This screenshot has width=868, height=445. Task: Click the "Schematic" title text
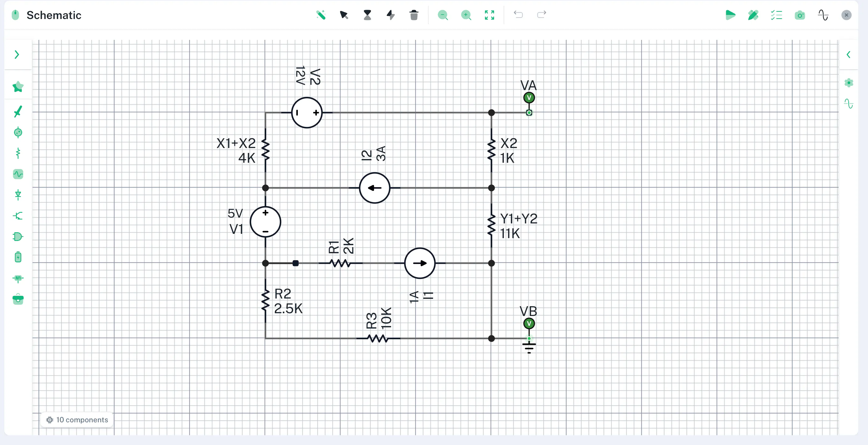[x=54, y=15]
